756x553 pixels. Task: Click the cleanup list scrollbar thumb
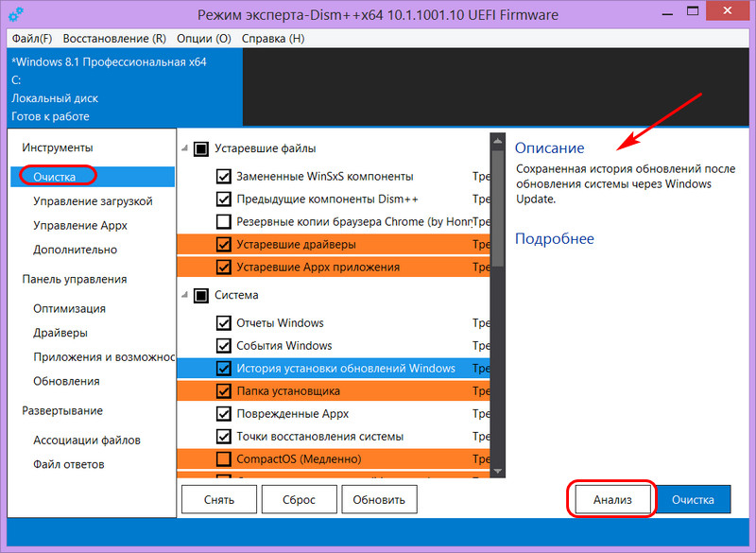[498, 208]
